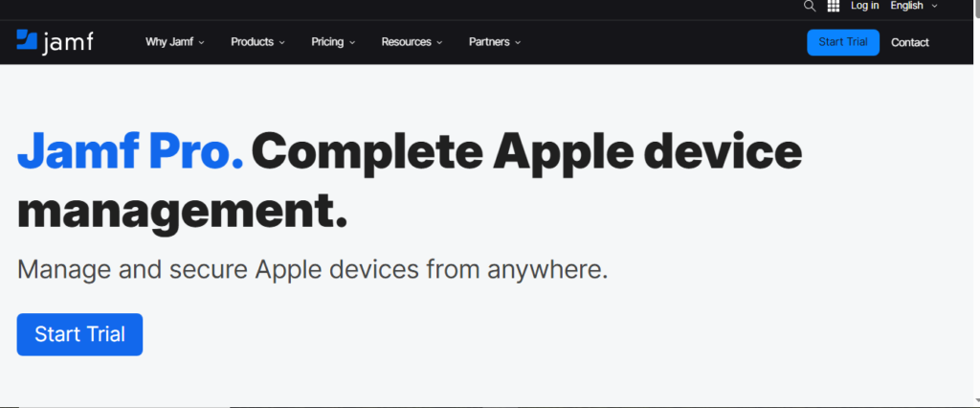
Task: Expand the Products dropdown menu
Action: pyautogui.click(x=257, y=42)
